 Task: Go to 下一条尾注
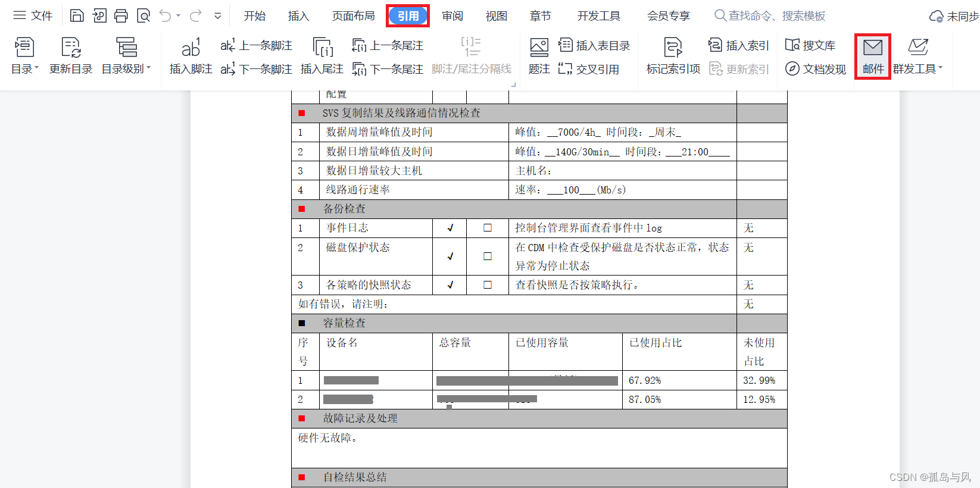(x=388, y=69)
